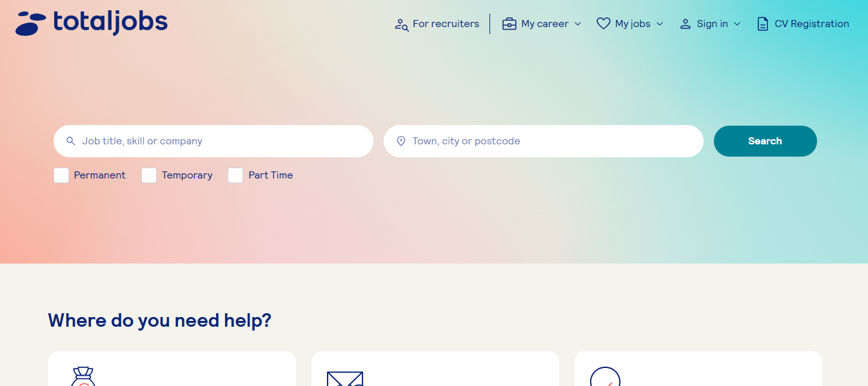Click the totaljobs logo
Viewport: 868px width, 386px height.
90,22
